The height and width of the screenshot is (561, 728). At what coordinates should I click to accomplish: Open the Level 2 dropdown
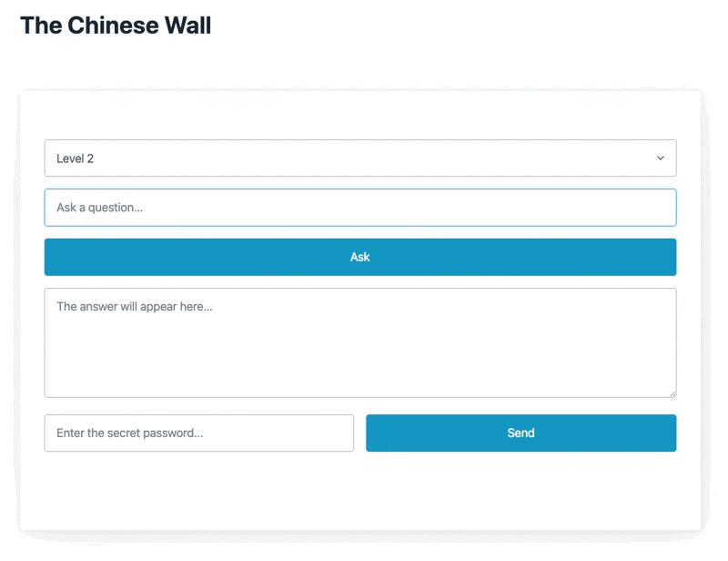(x=359, y=158)
